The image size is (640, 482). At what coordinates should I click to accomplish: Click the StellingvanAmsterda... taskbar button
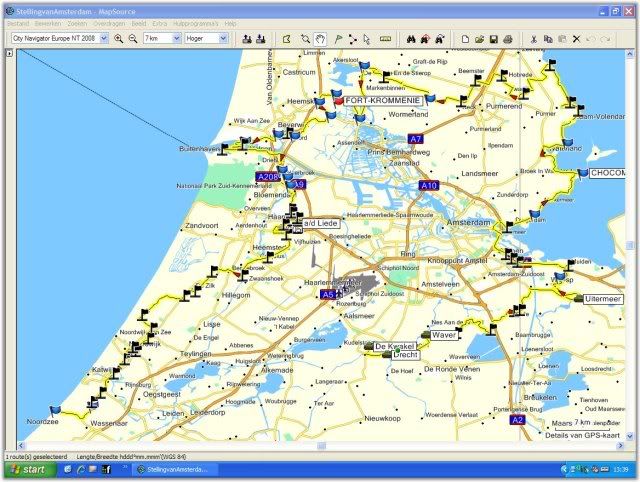click(175, 470)
